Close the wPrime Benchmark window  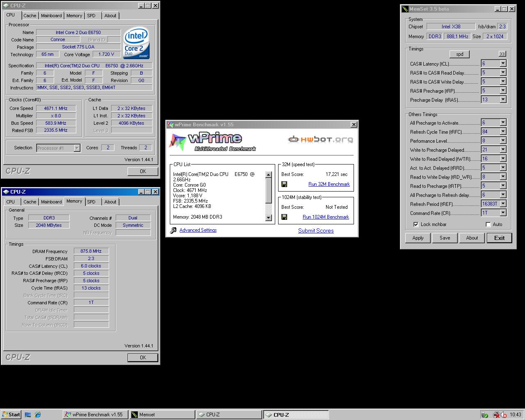coord(354,125)
